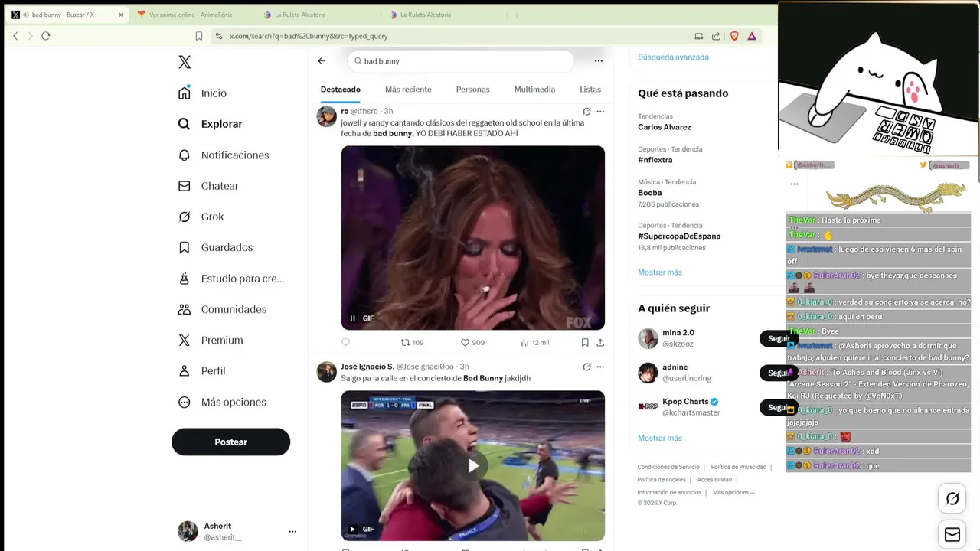Show more accounts under A quién seguir
The width and height of the screenshot is (980, 551).
pyautogui.click(x=660, y=438)
